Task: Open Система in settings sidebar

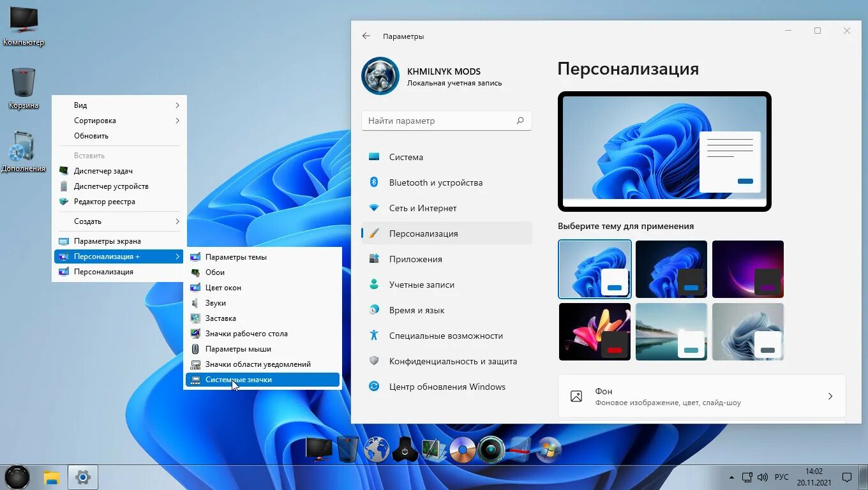Action: pyautogui.click(x=447, y=157)
